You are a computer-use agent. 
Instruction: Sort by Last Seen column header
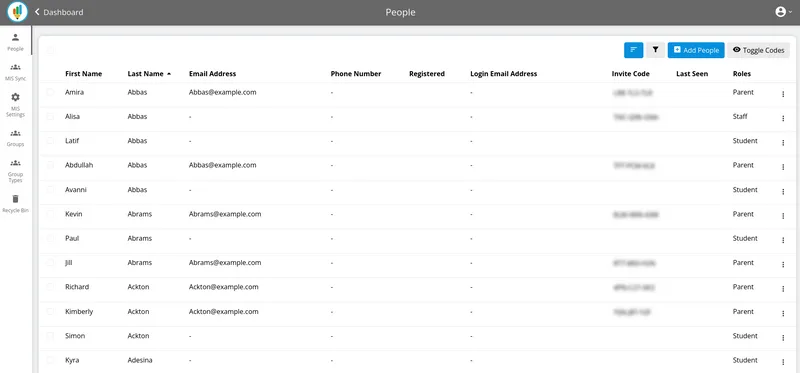[692, 73]
